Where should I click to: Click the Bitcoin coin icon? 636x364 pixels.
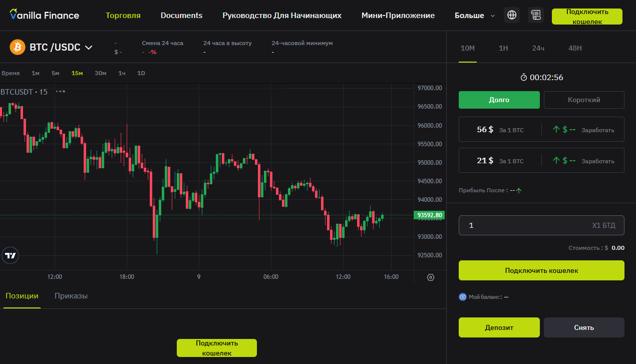pyautogui.click(x=18, y=47)
